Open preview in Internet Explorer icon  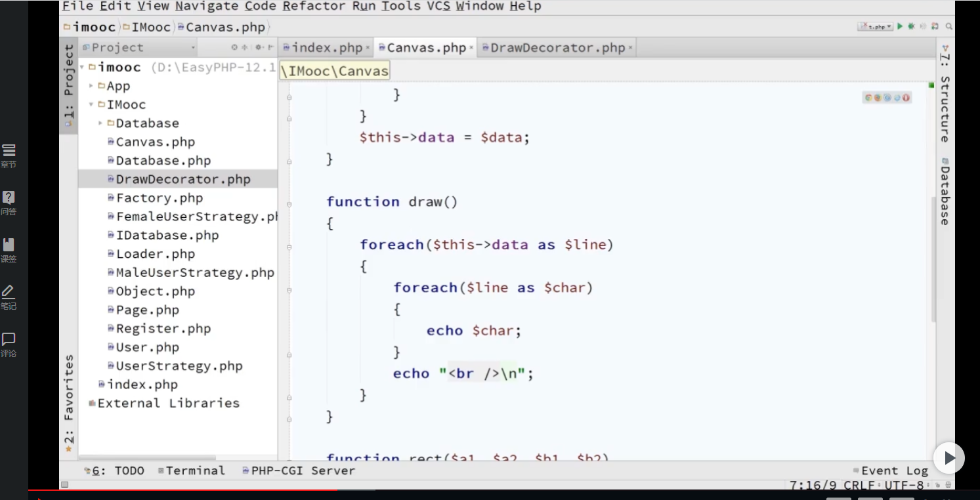click(897, 98)
